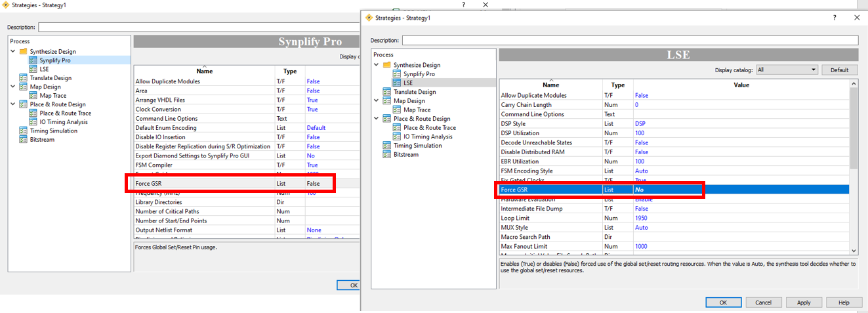Screen dimensions: 868x313
Task: Click IO Timing Analysis icon in front window
Action: (397, 136)
